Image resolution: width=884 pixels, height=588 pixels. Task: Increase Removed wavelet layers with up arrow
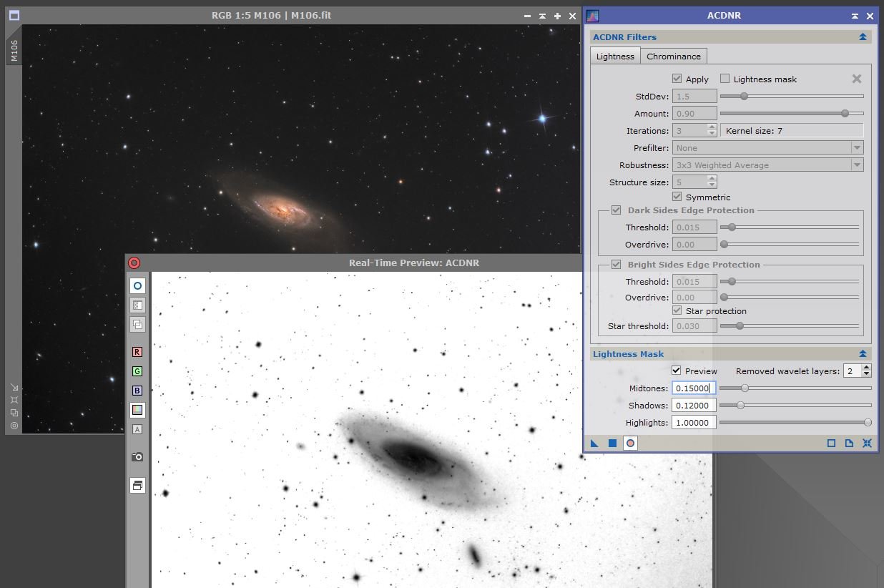[867, 368]
